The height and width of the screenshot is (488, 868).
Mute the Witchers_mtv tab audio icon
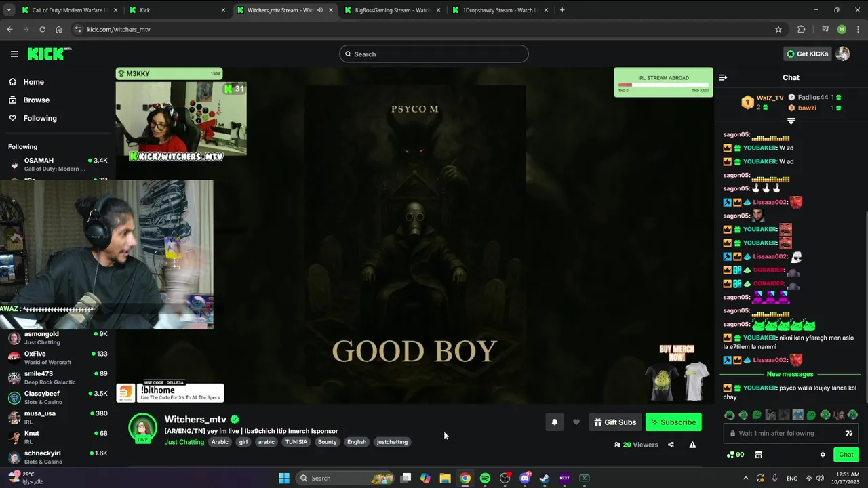point(319,10)
